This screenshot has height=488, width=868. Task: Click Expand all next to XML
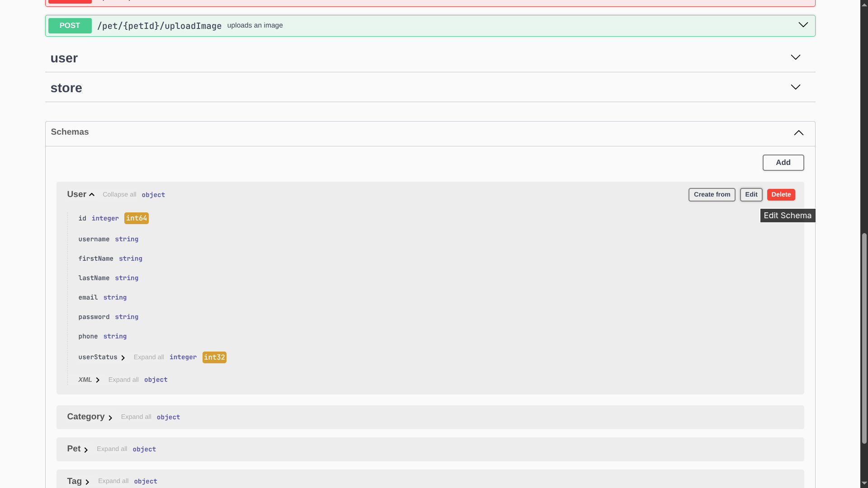(123, 380)
